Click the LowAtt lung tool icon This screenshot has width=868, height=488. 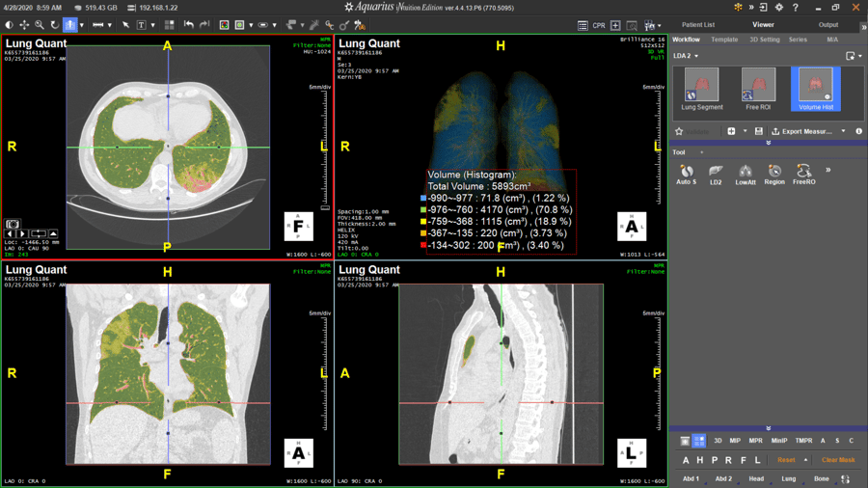click(746, 172)
